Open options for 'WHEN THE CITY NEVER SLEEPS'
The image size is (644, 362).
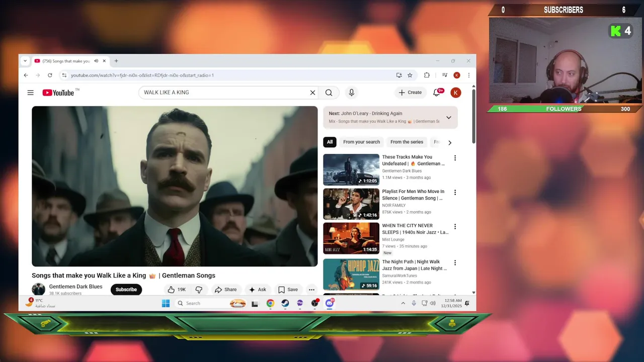tap(455, 226)
